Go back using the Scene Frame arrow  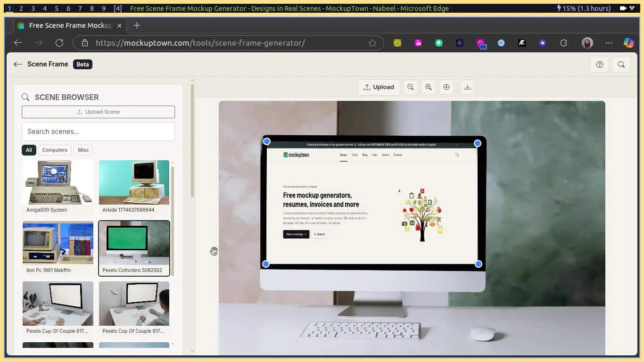tap(18, 64)
